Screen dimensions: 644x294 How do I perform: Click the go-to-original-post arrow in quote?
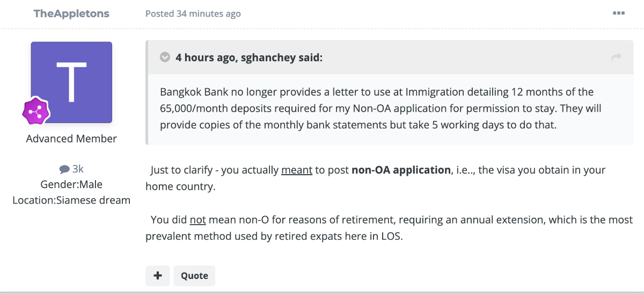(x=616, y=57)
